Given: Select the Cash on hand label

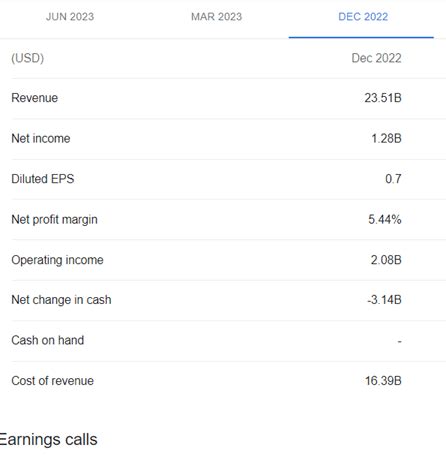Looking at the screenshot, I should point(48,340).
